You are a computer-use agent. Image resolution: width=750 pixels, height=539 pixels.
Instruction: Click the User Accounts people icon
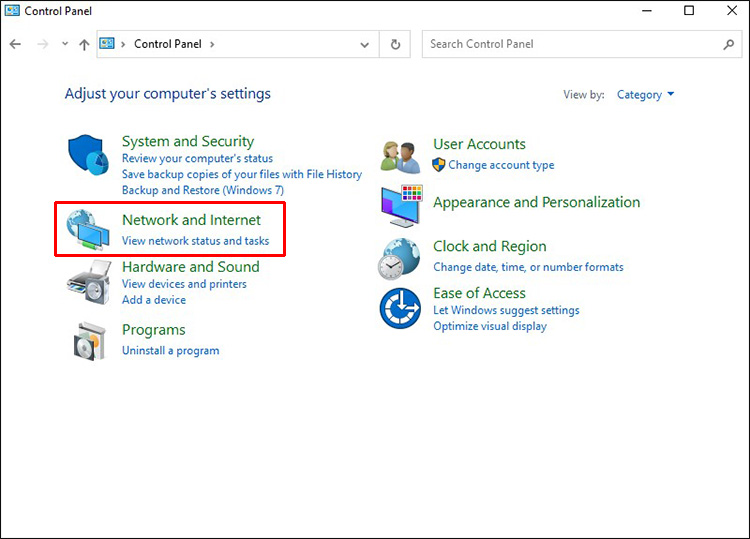coord(402,154)
